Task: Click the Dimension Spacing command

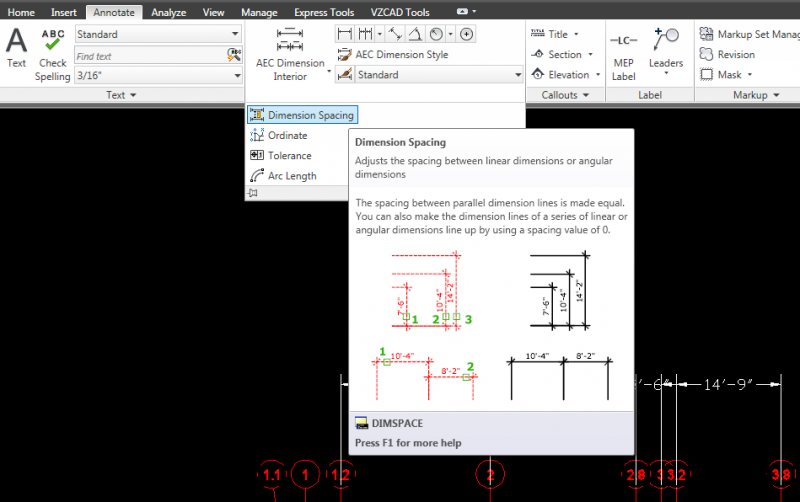Action: pyautogui.click(x=300, y=115)
